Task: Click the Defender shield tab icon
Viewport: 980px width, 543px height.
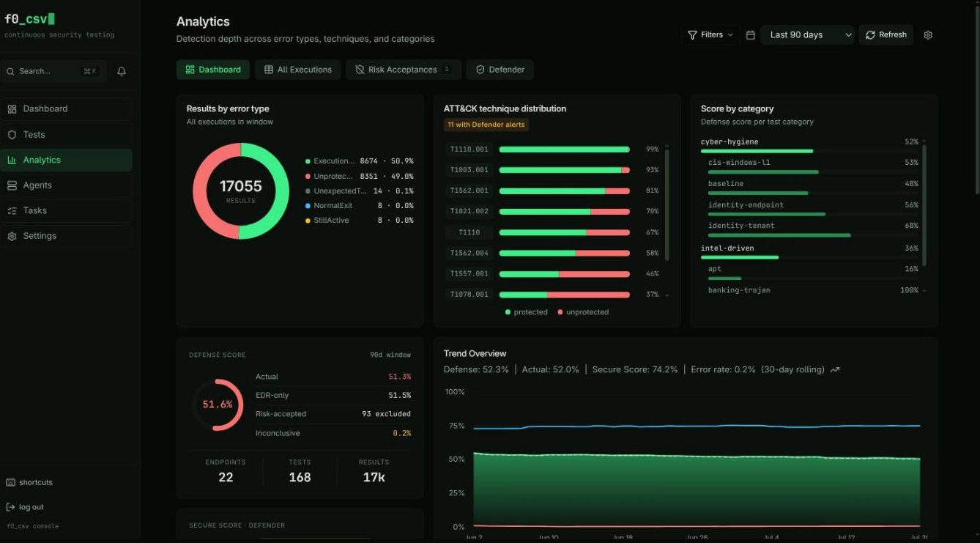Action: [x=480, y=70]
